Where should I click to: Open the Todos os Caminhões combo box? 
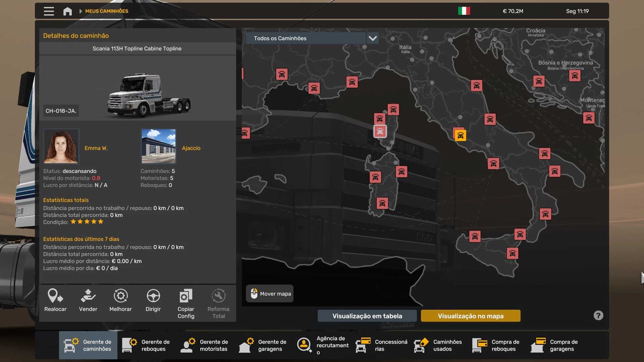(305, 38)
